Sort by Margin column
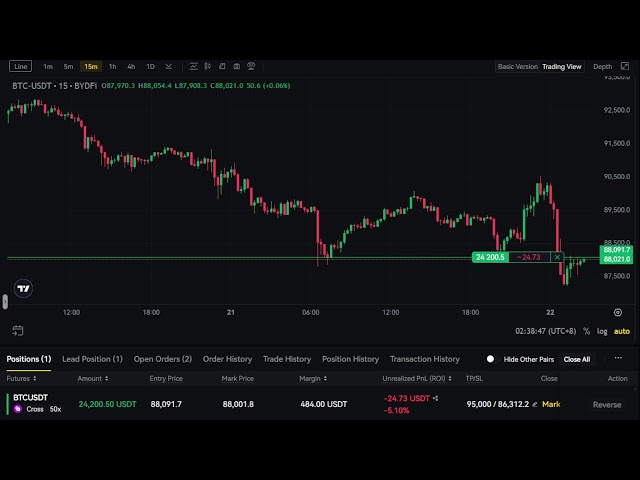The image size is (640, 480). coord(313,379)
